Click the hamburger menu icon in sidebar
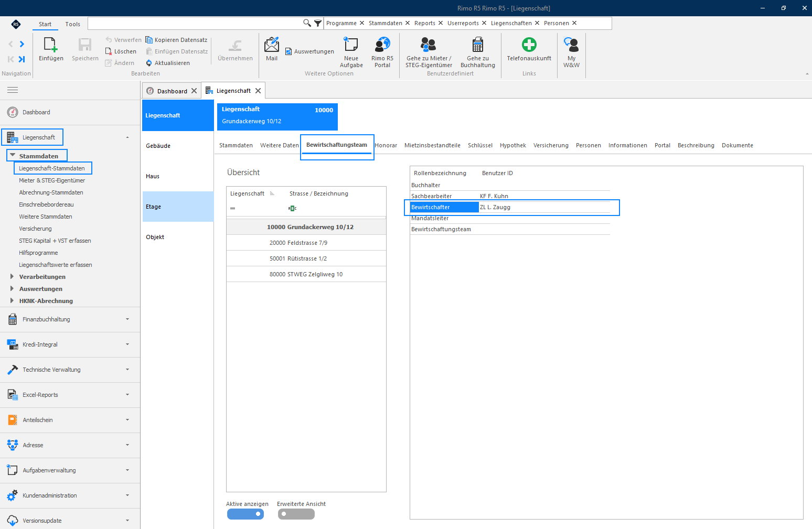 coord(13,90)
